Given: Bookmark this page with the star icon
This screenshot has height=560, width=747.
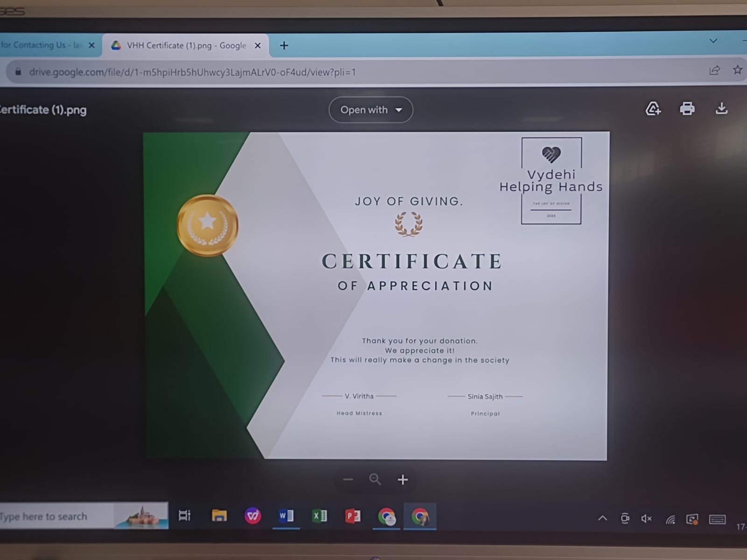Looking at the screenshot, I should tap(737, 70).
